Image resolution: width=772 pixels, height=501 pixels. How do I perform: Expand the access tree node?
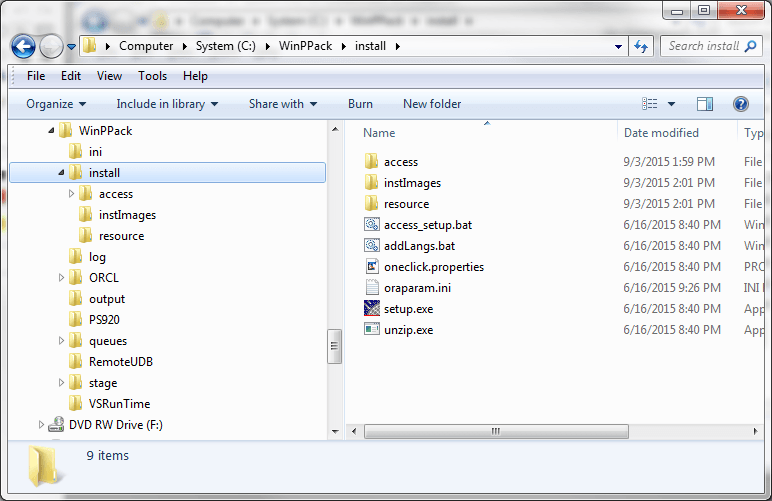(x=71, y=194)
